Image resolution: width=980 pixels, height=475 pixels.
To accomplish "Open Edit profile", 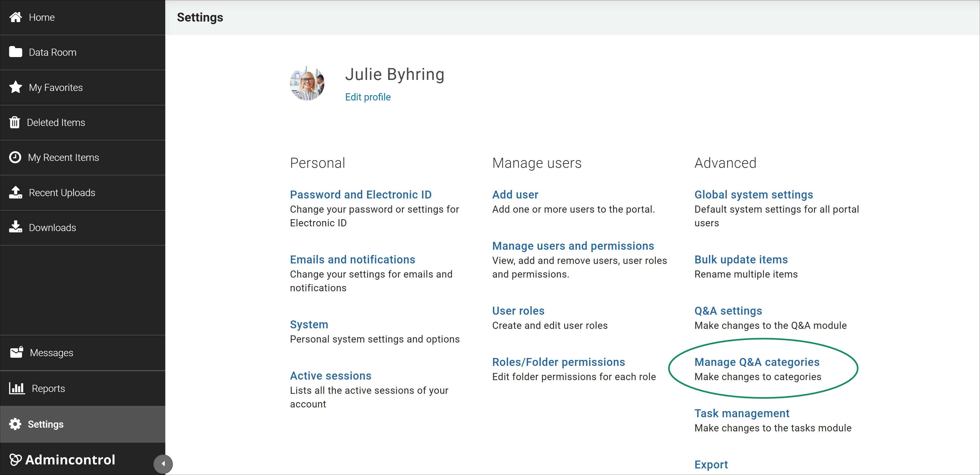I will (367, 97).
